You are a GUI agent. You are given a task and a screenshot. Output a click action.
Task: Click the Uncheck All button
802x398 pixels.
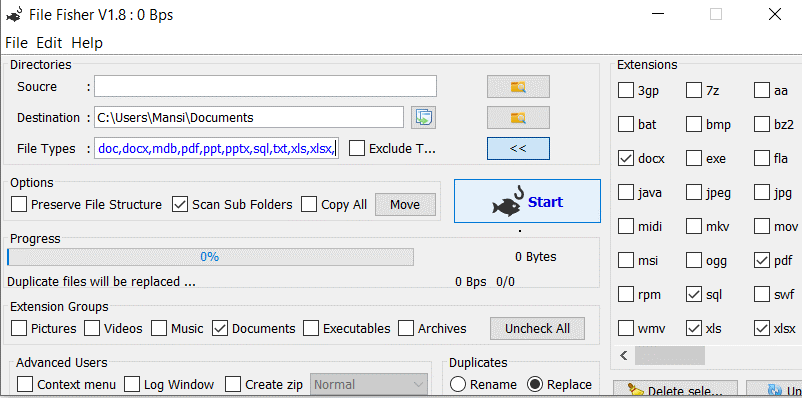click(537, 328)
